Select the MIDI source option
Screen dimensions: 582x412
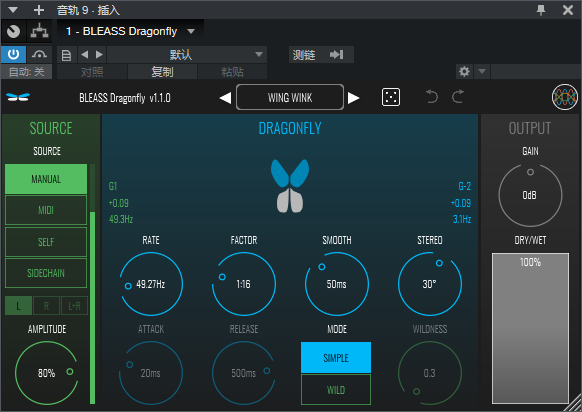click(46, 210)
